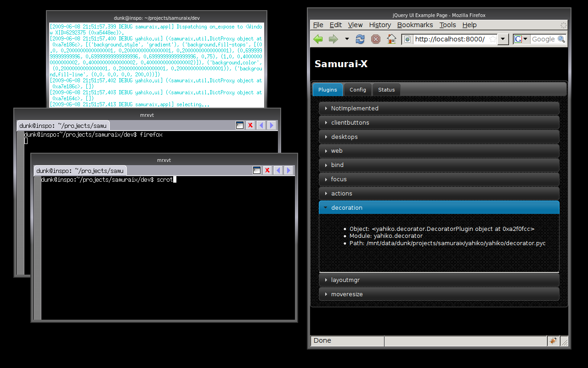This screenshot has height=368, width=588.
Task: Click the Samurai-X page heading
Action: (x=341, y=64)
